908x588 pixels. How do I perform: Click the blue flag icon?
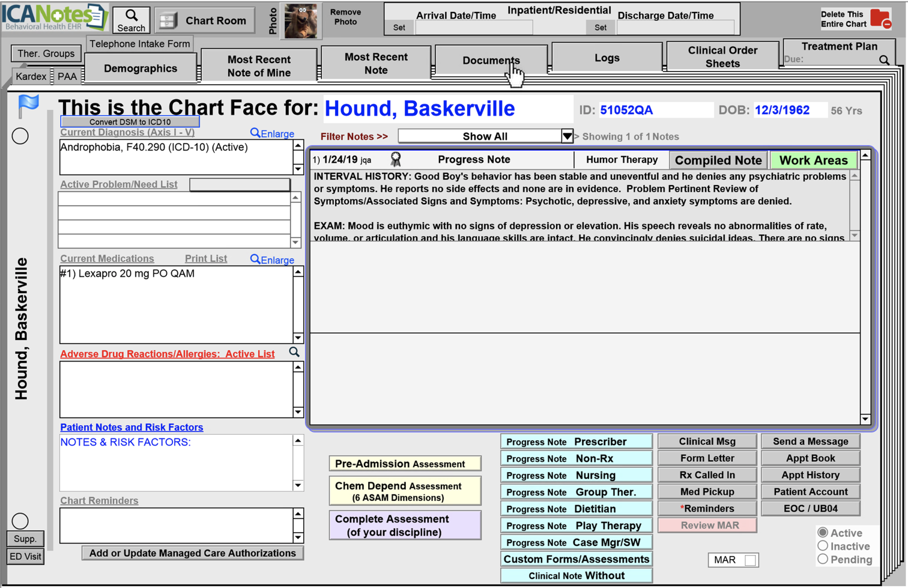28,106
